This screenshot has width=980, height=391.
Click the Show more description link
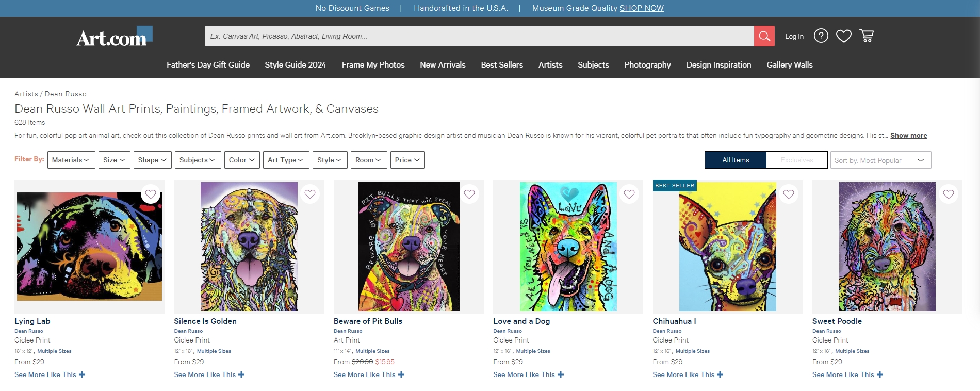tap(908, 136)
